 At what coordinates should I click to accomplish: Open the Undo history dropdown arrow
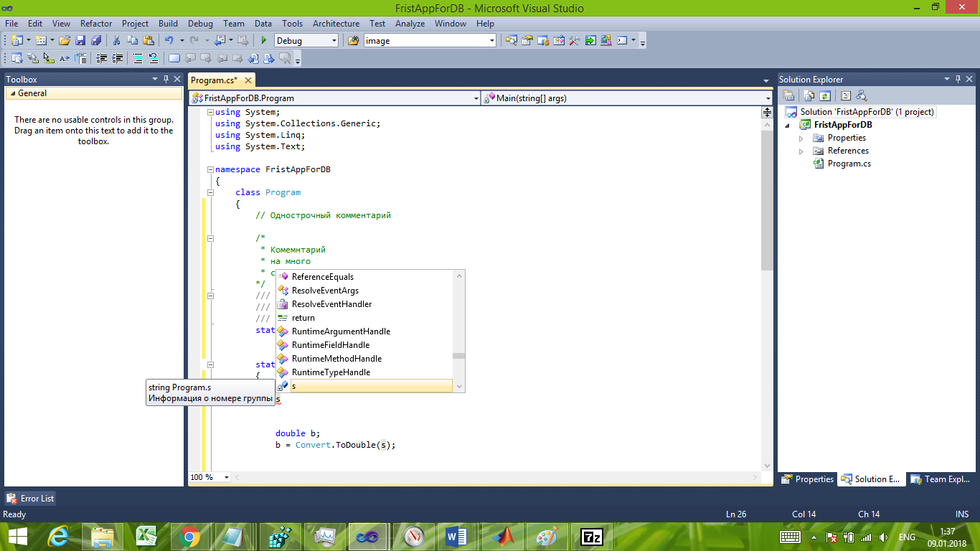point(182,40)
